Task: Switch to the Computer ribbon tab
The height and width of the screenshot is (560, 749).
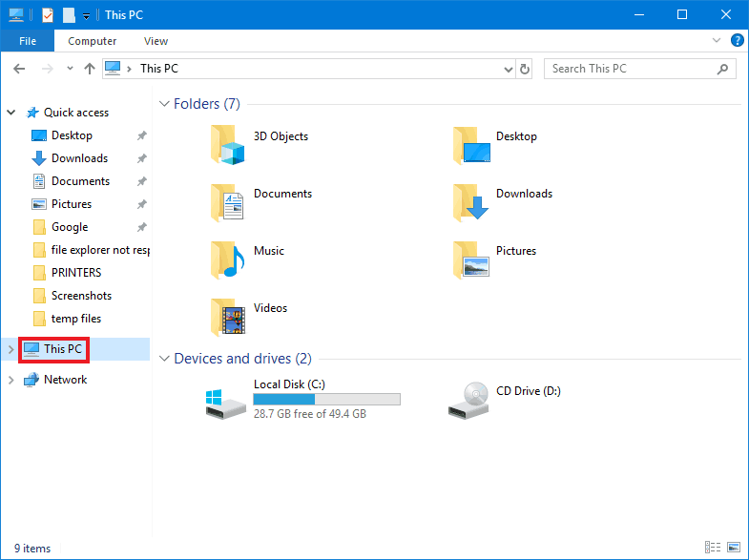Action: point(92,41)
